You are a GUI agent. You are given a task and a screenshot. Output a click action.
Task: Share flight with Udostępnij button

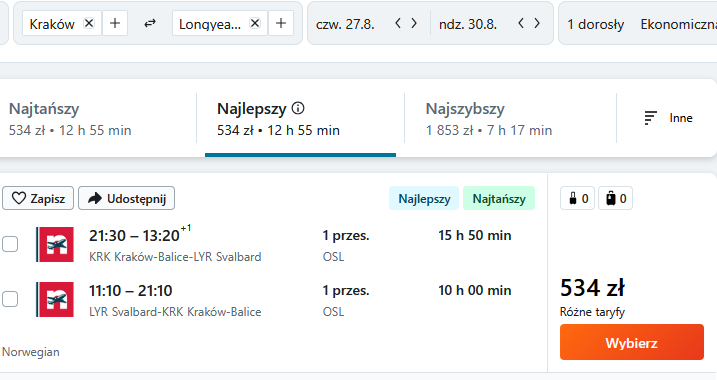pyautogui.click(x=127, y=198)
